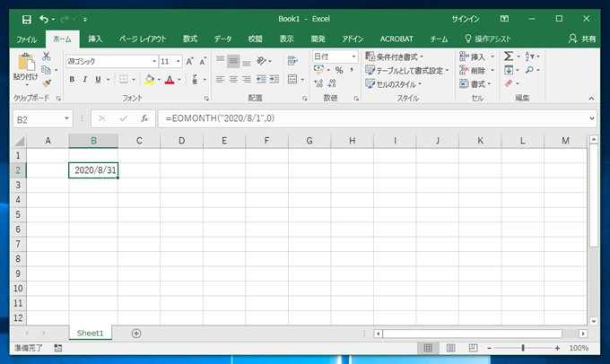The width and height of the screenshot is (610, 364).
Task: Switch to the ACROBAT tab
Action: click(x=396, y=39)
